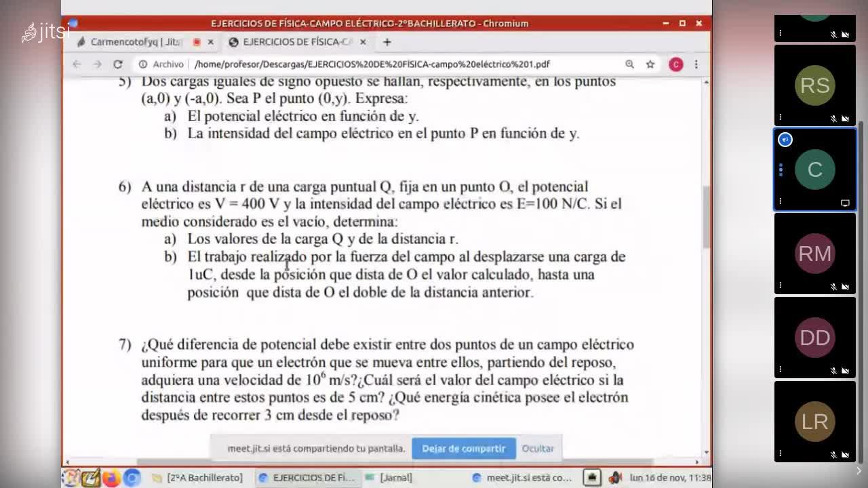Open the zoom magnifier in address bar

point(630,64)
